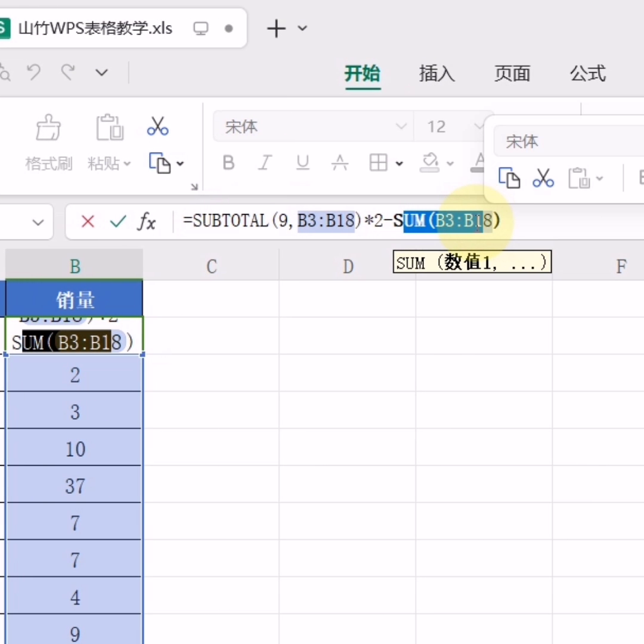Open clipboard group dialog launcher
This screenshot has height=644, width=644.
[x=194, y=187]
